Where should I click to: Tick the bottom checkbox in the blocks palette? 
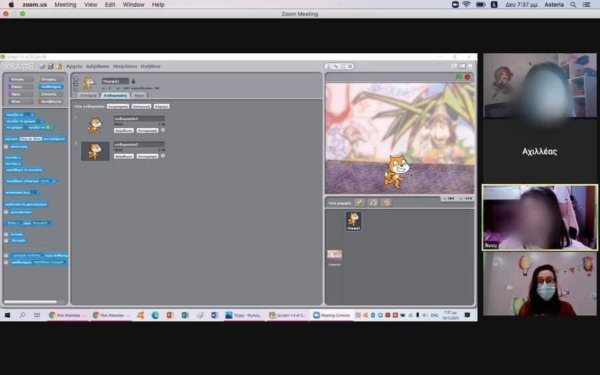tap(6, 262)
